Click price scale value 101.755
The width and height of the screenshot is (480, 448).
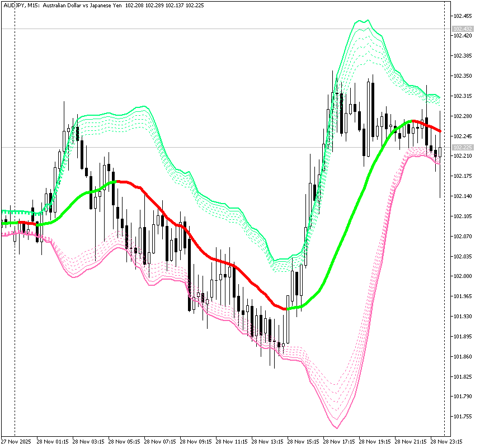coord(463,417)
